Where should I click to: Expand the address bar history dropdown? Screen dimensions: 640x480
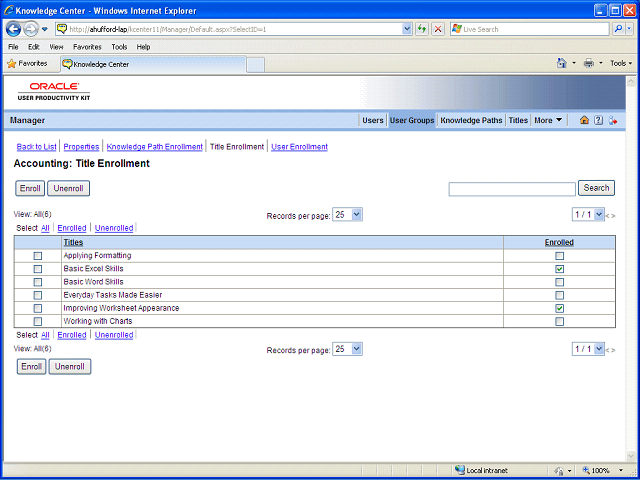tap(407, 29)
